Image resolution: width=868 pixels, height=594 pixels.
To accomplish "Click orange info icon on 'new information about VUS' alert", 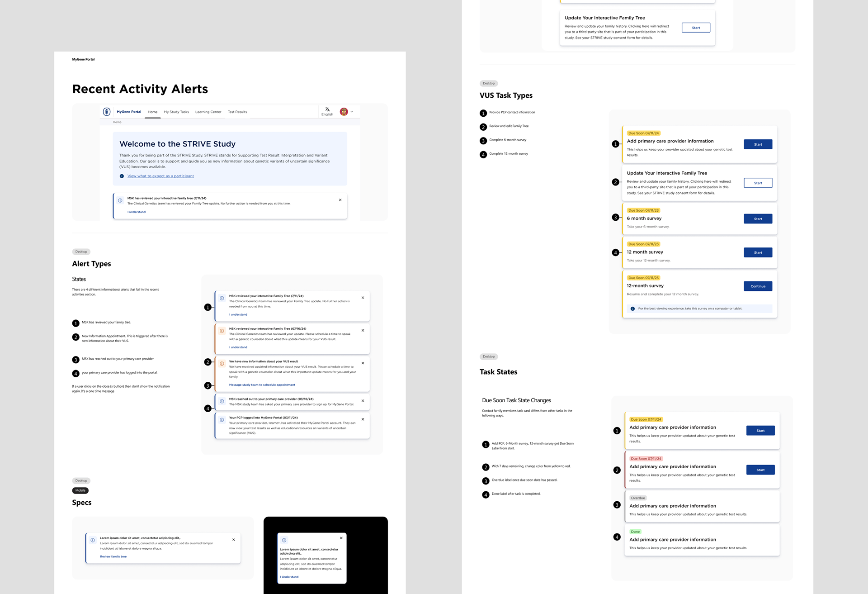I will tap(222, 363).
